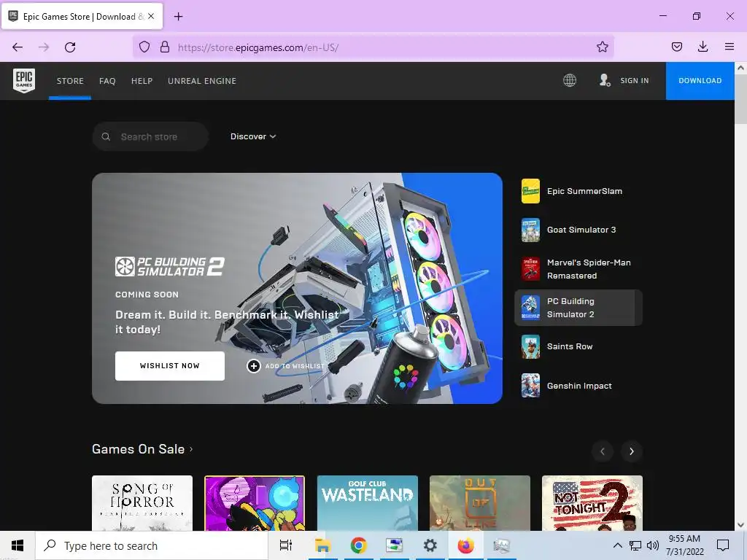Open the purple cartoon character game thumbnail
747x560 pixels.
click(255, 503)
